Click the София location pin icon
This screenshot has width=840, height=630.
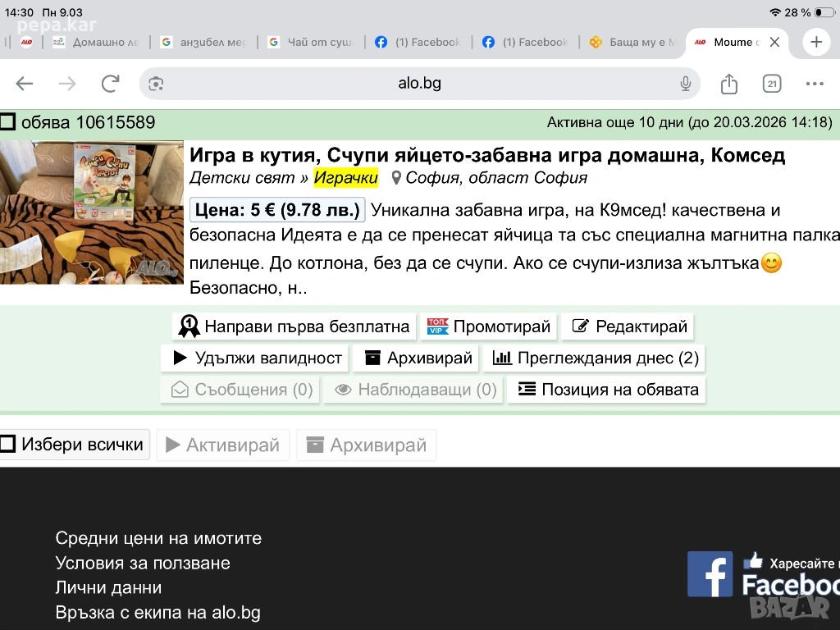coord(396,178)
